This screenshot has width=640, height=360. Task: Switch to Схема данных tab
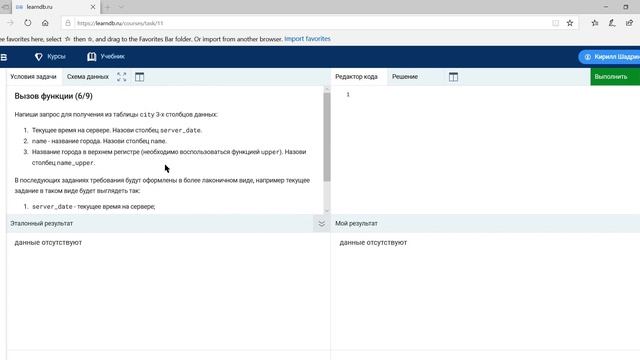[88, 77]
